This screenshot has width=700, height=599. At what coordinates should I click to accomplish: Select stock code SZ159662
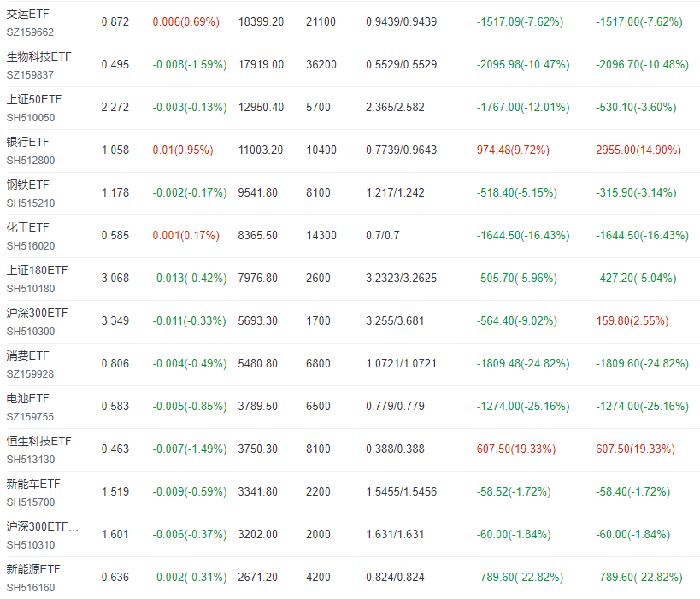point(30,32)
